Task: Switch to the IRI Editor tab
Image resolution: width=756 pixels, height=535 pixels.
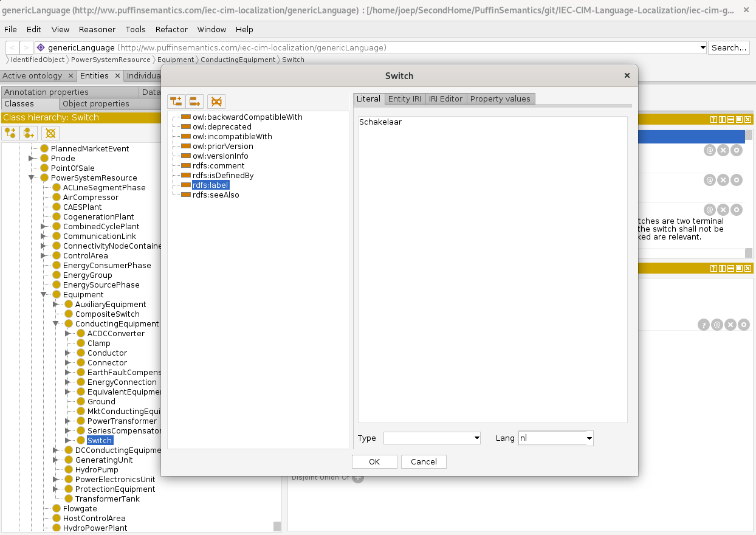Action: [445, 98]
